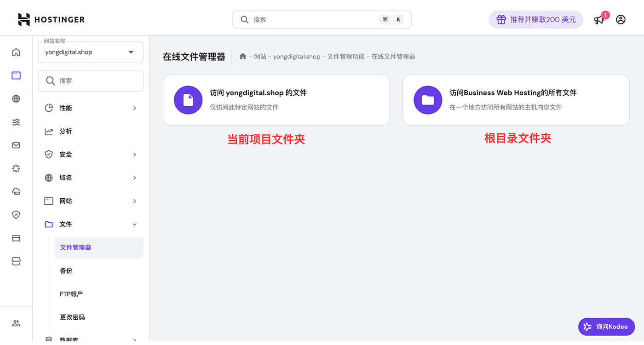Image resolution: width=644 pixels, height=345 pixels.
Task: Open 访问 yongdigital.shop 的文件 card
Action: 276,100
